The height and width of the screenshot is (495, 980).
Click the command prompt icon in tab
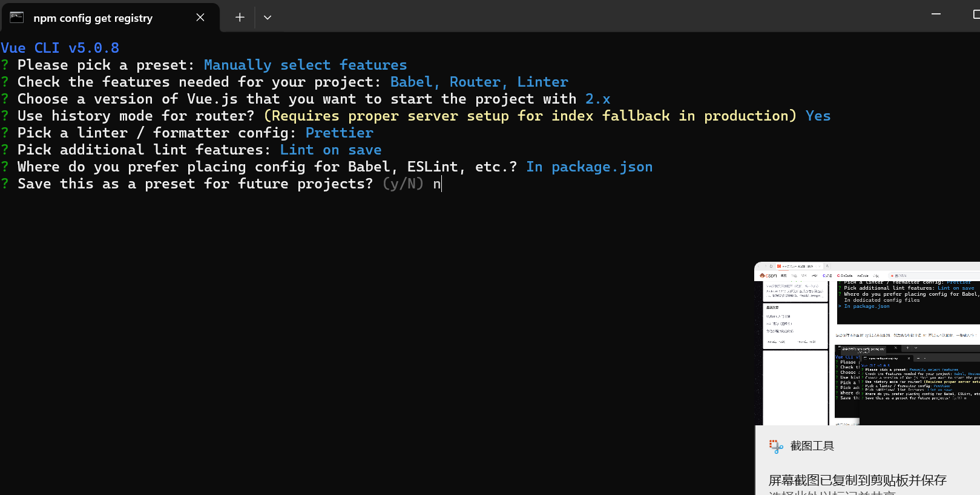[17, 18]
